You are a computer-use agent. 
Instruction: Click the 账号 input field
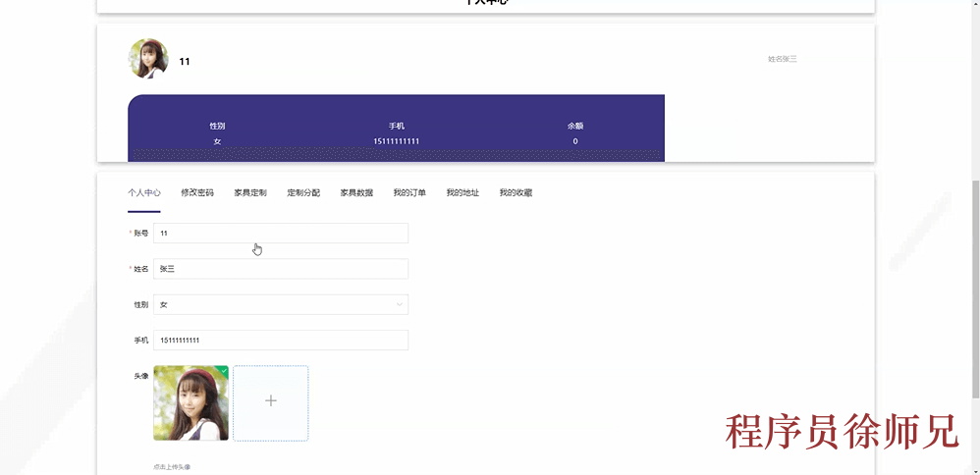[x=281, y=234]
